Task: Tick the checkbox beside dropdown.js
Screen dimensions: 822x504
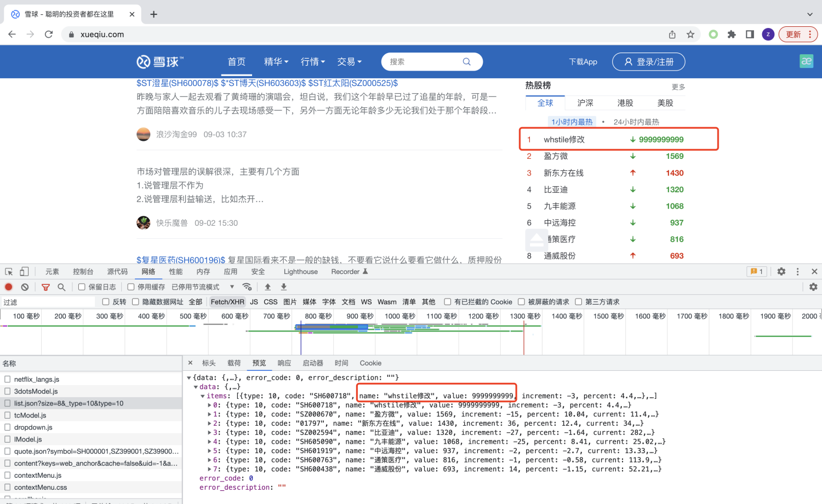Action: pyautogui.click(x=8, y=427)
